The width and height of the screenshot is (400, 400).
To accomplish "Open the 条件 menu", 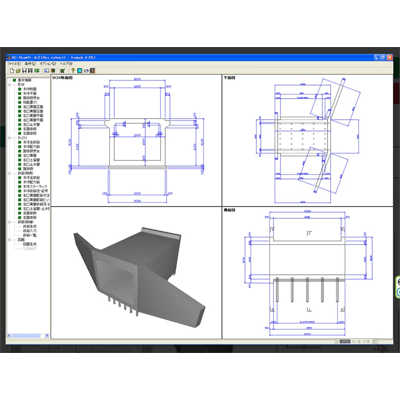I will point(30,64).
